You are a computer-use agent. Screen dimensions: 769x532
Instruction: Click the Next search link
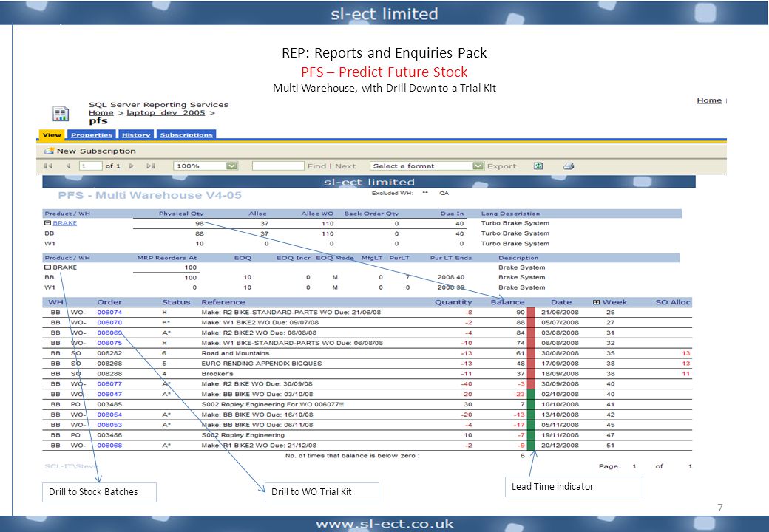(345, 166)
